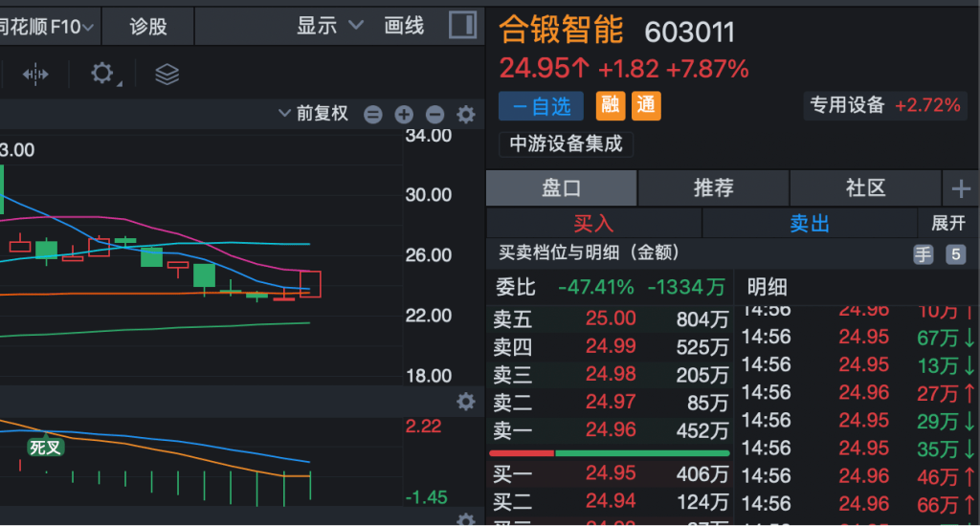Image resolution: width=980 pixels, height=526 pixels.
Task: Switch to the 推荐 tab
Action: pos(714,188)
